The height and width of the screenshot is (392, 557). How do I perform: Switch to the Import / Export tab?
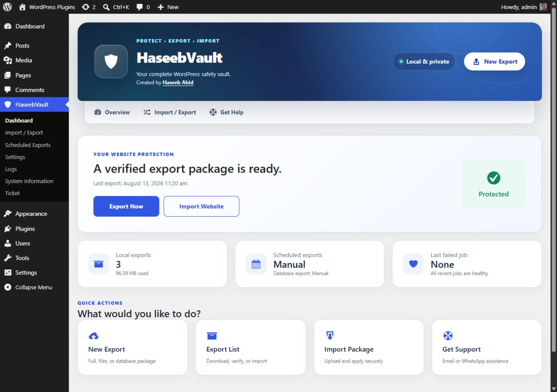(169, 112)
